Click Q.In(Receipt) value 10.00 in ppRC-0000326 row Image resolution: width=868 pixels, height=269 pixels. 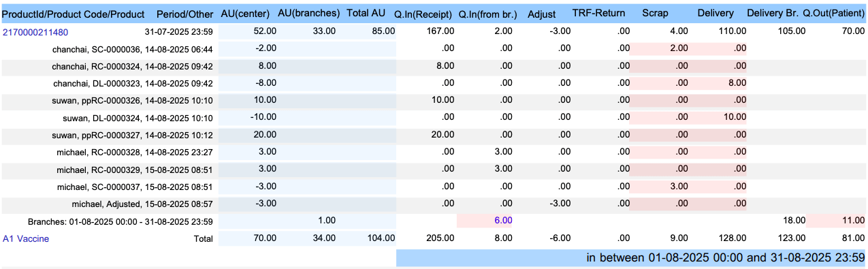point(443,101)
